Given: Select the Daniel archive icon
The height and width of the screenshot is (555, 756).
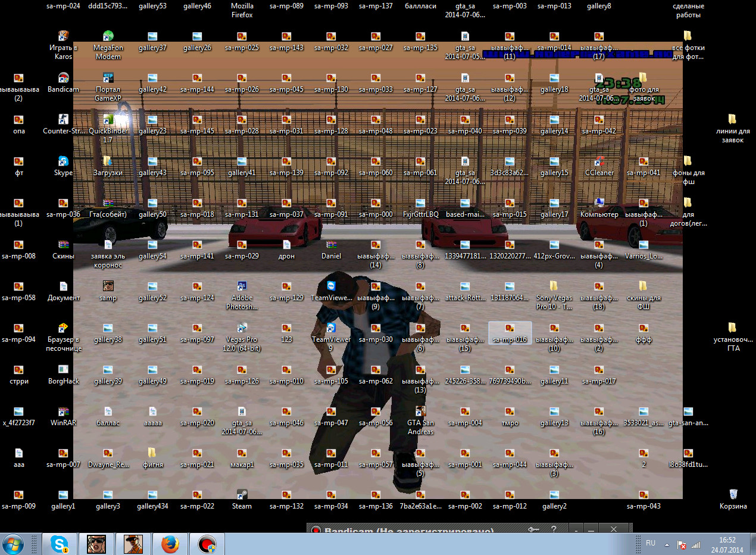Looking at the screenshot, I should [x=331, y=249].
